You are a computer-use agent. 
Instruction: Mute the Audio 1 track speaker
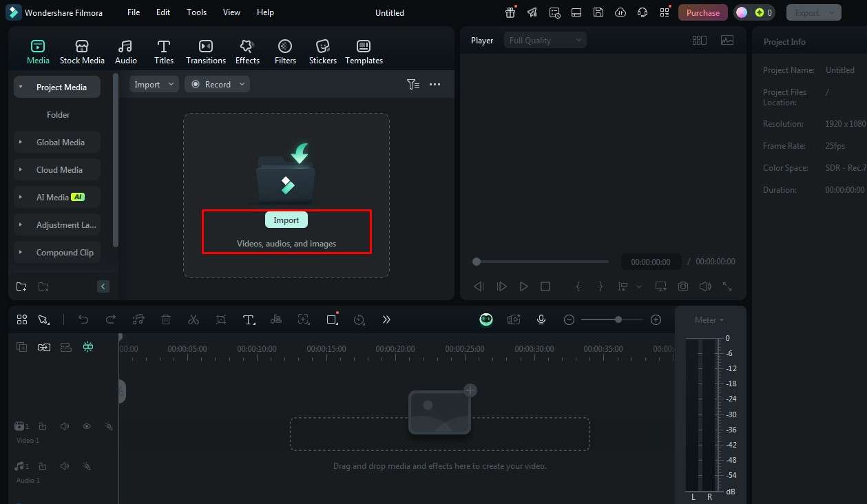[x=65, y=466]
